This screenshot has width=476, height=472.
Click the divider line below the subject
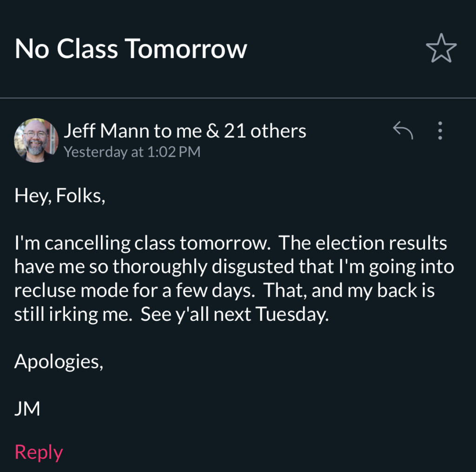(x=238, y=98)
